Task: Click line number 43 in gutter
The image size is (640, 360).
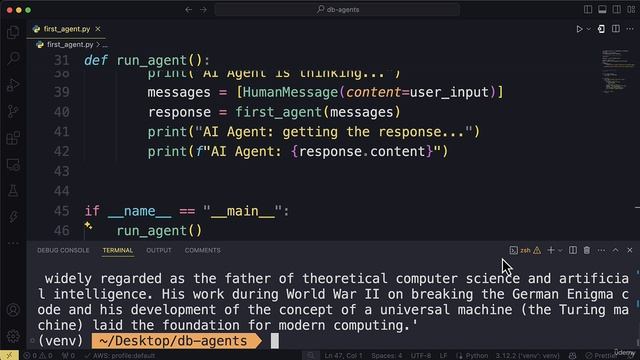Action: point(62,171)
